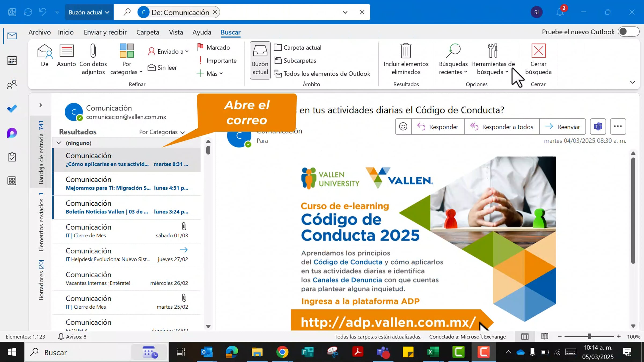644x362 pixels.
Task: Open Microsoft Teams from the taskbar
Action: [383, 352]
